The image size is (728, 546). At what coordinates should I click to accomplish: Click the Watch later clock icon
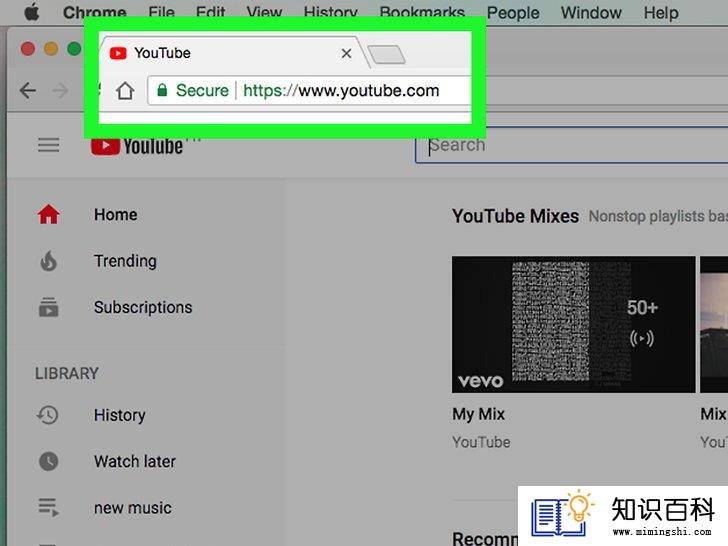48,462
